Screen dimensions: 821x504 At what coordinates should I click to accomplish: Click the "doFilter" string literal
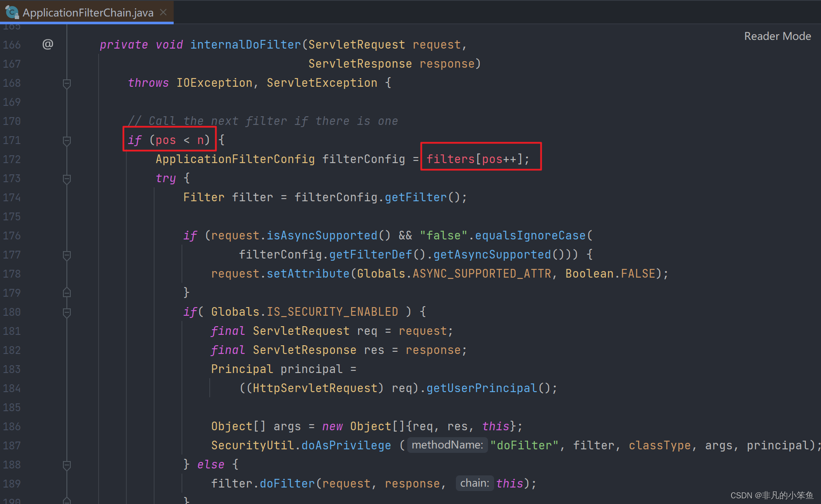click(x=524, y=445)
